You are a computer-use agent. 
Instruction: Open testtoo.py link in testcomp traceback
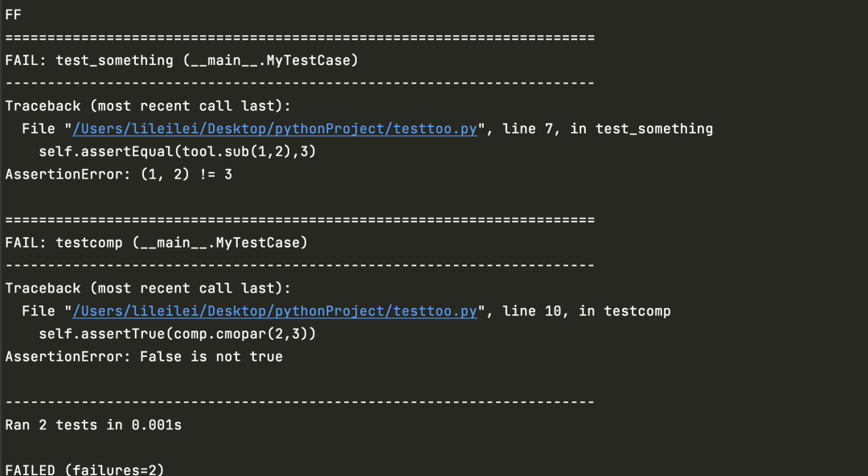275,311
